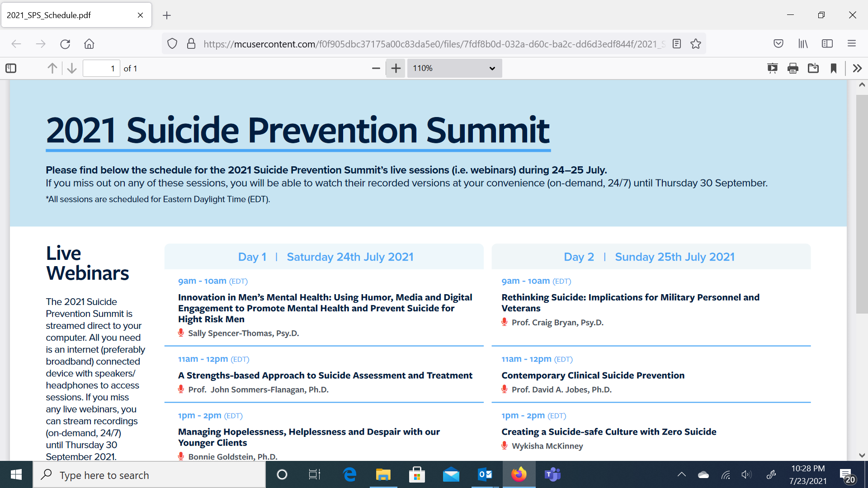This screenshot has width=868, height=488.
Task: Bookmark this page with star icon
Action: tap(696, 44)
